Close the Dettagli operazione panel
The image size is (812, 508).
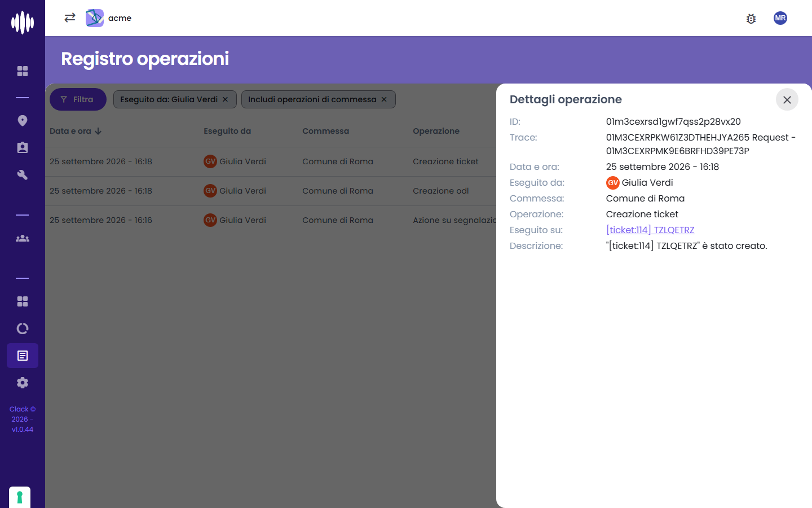point(787,100)
